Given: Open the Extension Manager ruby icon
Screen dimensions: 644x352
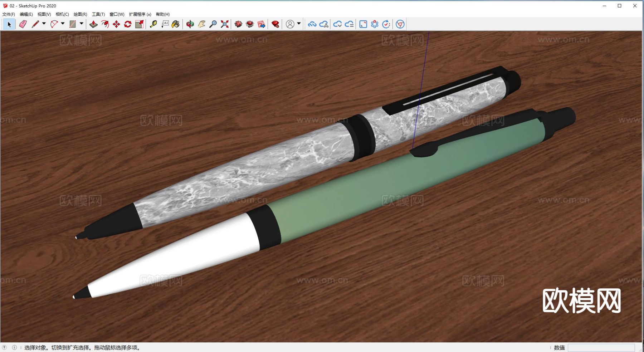Looking at the screenshot, I should pyautogui.click(x=275, y=24).
